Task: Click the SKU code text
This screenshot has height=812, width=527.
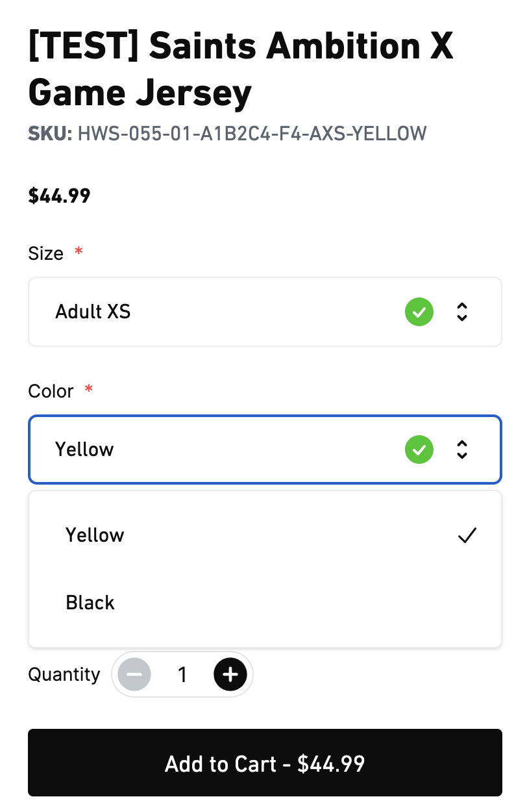Action: 252,134
